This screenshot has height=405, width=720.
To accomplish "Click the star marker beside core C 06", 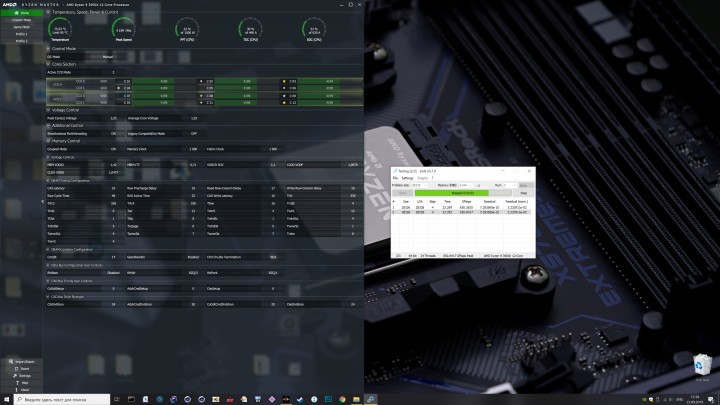I will 284,88.
